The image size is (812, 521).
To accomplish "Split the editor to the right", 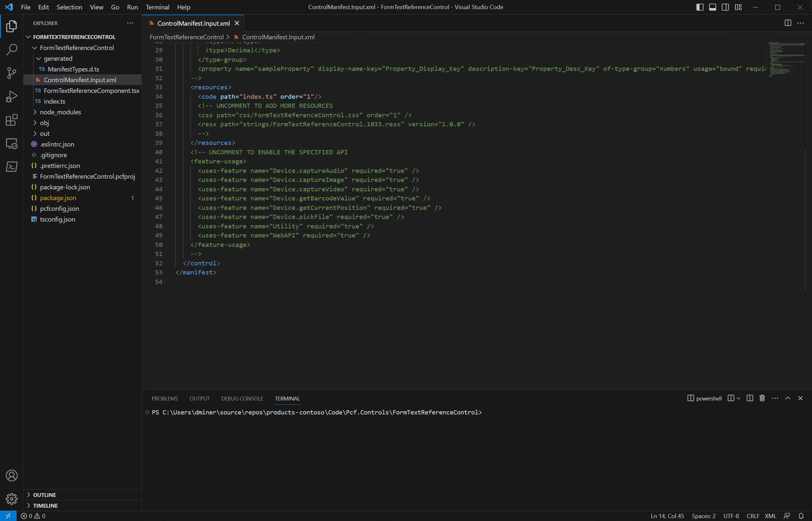I will [788, 23].
